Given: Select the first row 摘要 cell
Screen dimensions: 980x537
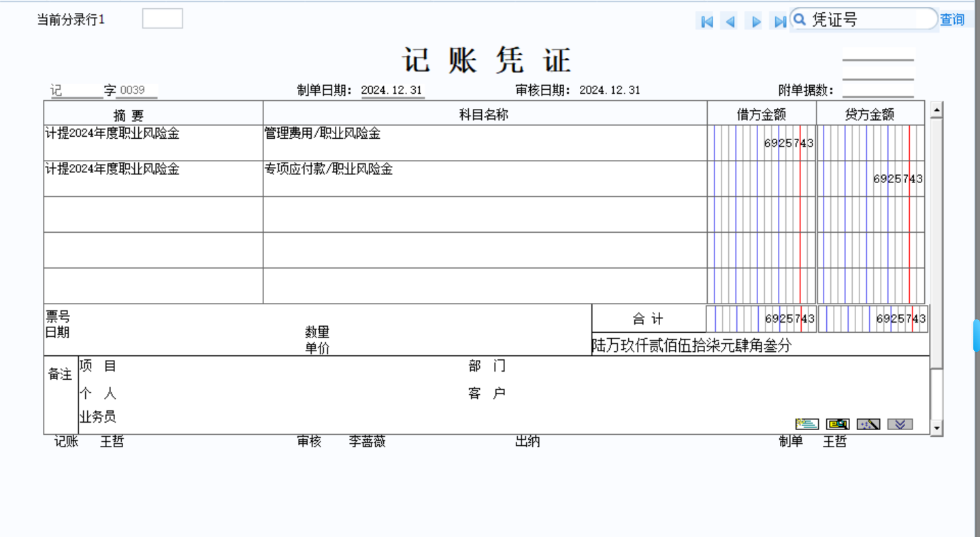Looking at the screenshot, I should pos(153,142).
